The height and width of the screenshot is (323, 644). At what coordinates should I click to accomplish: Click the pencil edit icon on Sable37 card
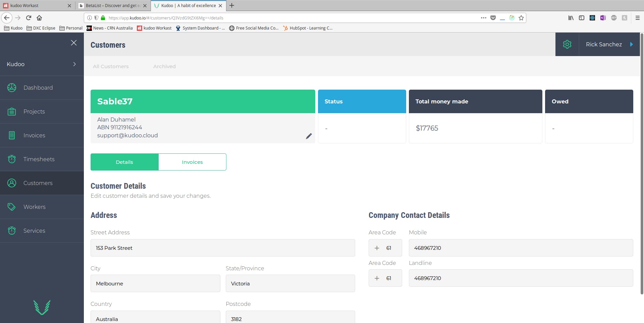(x=309, y=136)
